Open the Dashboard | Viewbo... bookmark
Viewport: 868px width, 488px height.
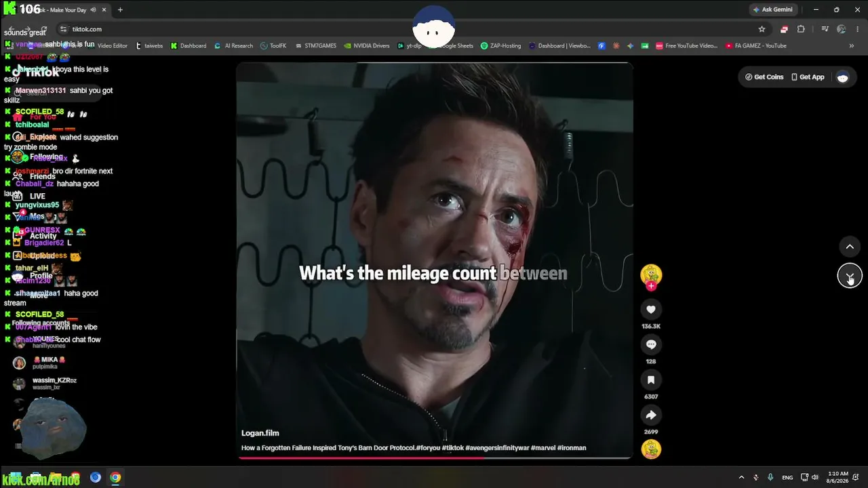pos(559,46)
